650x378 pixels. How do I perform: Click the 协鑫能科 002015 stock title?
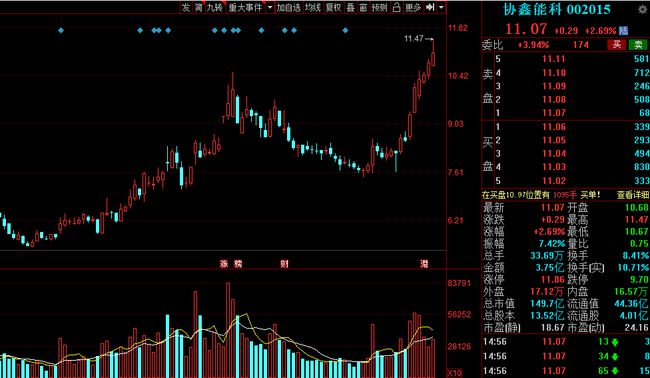(x=557, y=9)
